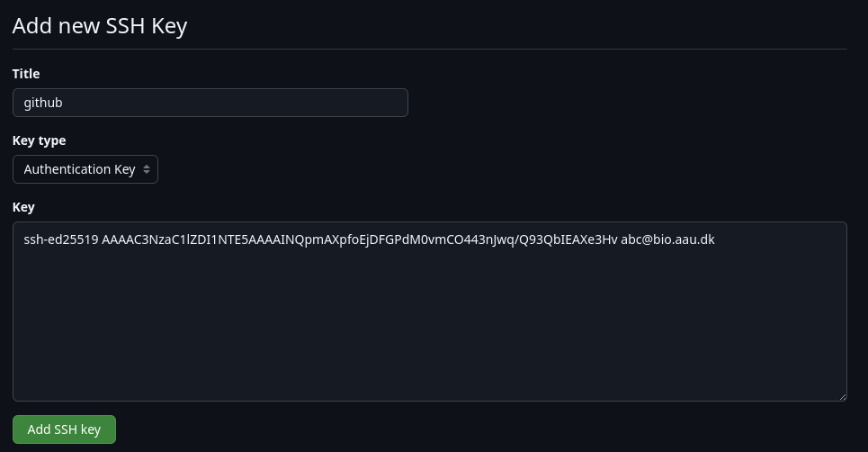Click the abc@bio.aau.dk email in key

(667, 240)
